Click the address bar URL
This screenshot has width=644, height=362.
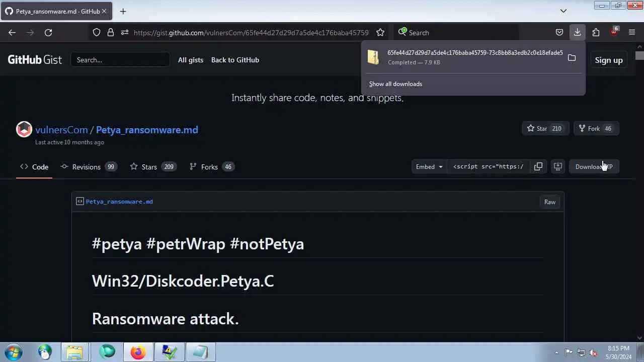[x=251, y=32]
